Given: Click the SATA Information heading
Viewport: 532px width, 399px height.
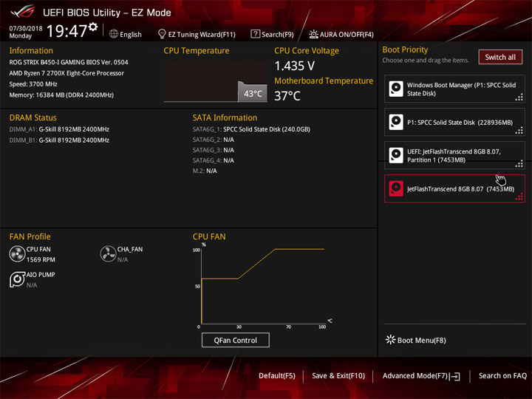Looking at the screenshot, I should click(x=225, y=117).
